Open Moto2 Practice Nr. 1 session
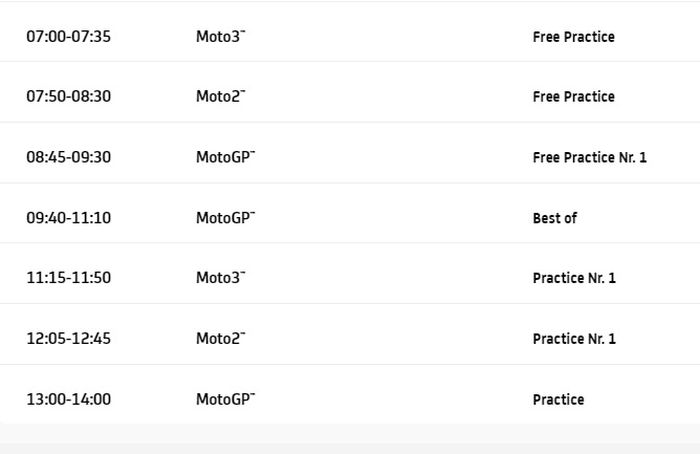This screenshot has width=700, height=454. [x=574, y=339]
